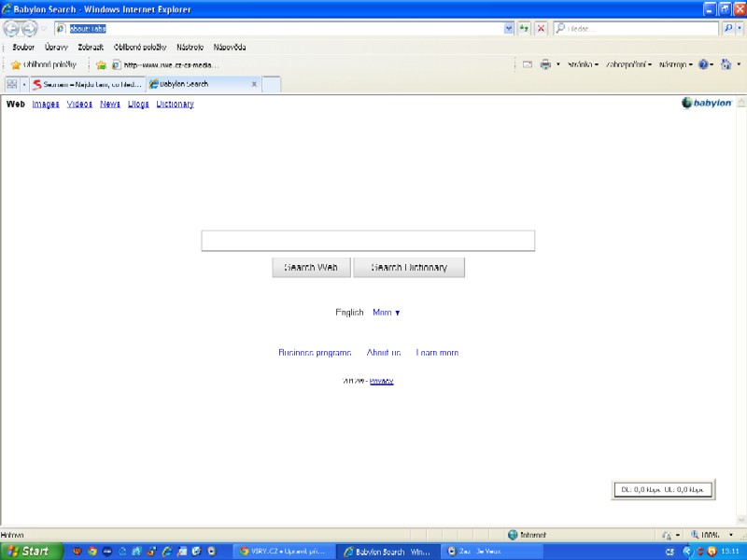Image resolution: width=747 pixels, height=560 pixels.
Task: Open Quick Tabs grid icon
Action: coord(12,84)
